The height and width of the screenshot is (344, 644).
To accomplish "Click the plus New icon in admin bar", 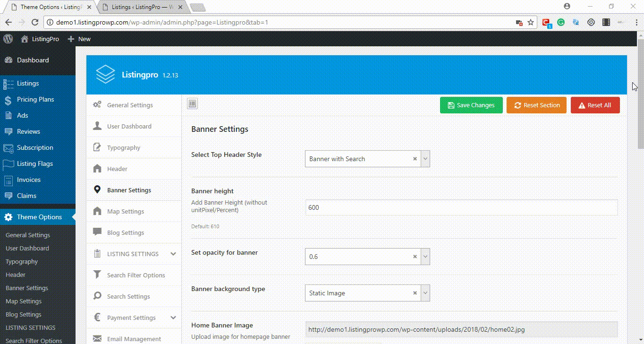I will point(71,39).
